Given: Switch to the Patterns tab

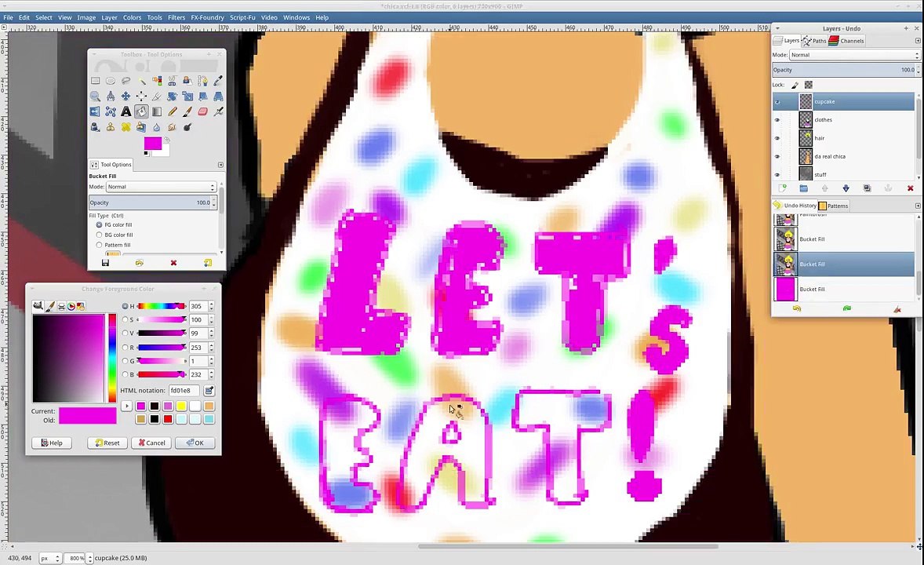Looking at the screenshot, I should [833, 206].
